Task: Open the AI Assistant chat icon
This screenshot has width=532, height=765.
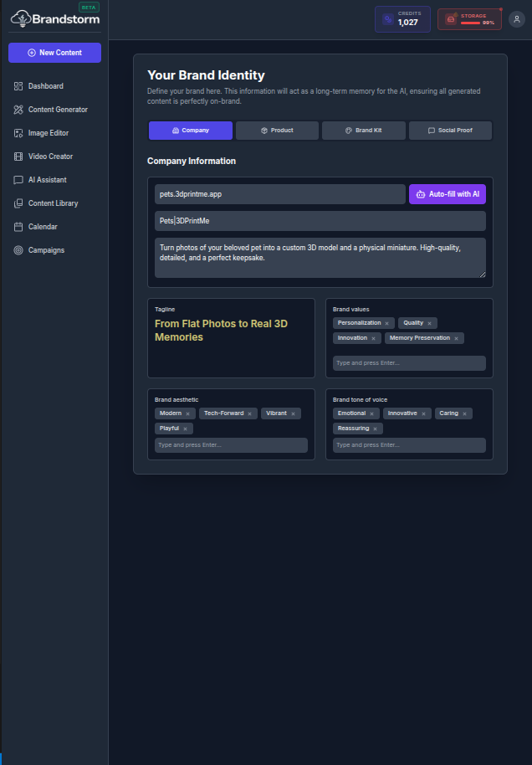Action: coord(18,180)
